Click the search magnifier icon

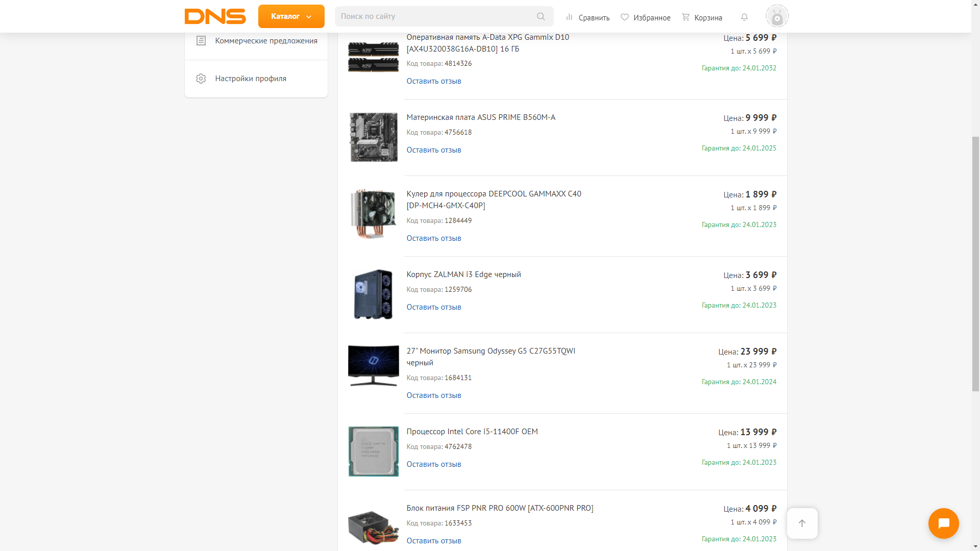coord(541,16)
